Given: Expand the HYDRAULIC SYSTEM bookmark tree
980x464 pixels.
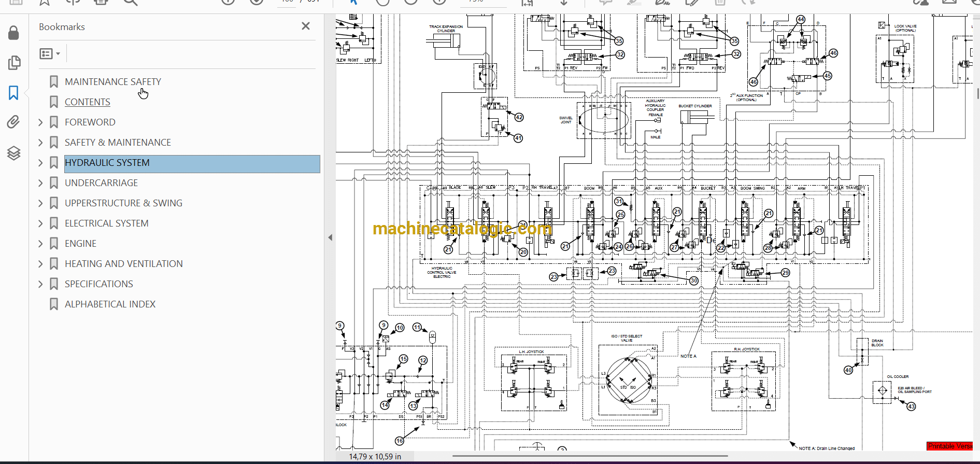Looking at the screenshot, I should pos(40,163).
